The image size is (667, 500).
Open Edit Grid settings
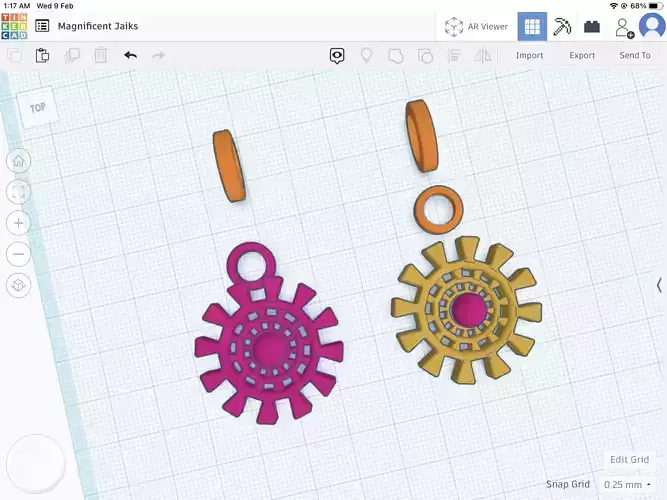coord(629,460)
